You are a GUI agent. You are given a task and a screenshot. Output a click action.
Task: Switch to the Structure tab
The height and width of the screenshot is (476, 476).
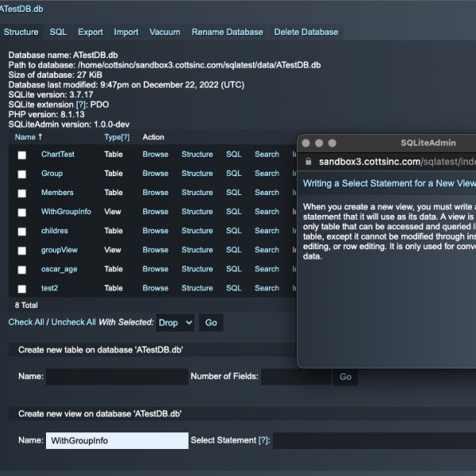pos(21,33)
